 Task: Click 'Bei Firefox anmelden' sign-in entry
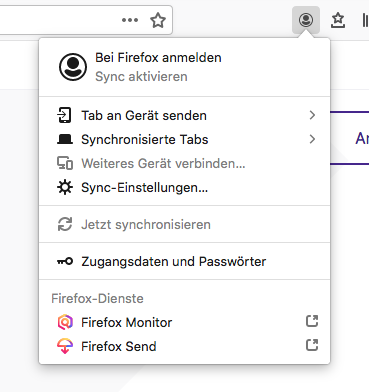[x=158, y=58]
